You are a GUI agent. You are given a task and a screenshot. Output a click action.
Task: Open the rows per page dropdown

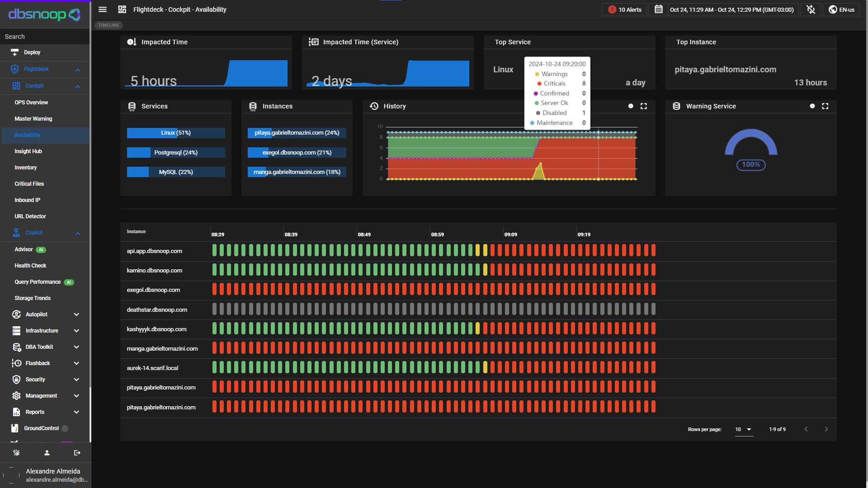[744, 429]
